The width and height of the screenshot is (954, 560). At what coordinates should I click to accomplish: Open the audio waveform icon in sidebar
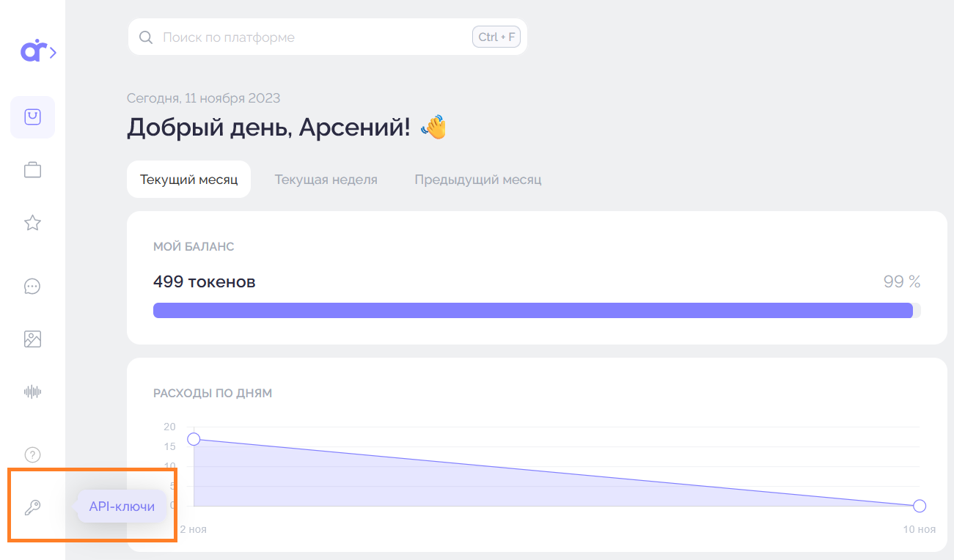32,391
